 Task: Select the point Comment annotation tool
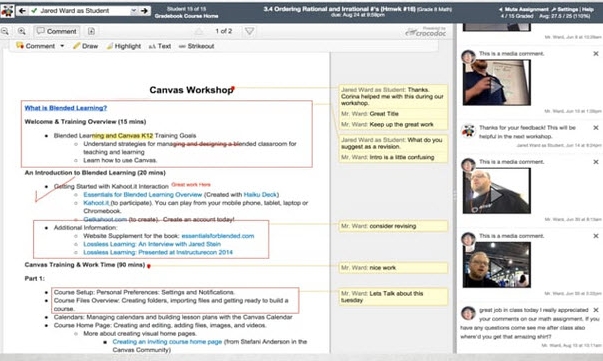click(35, 46)
